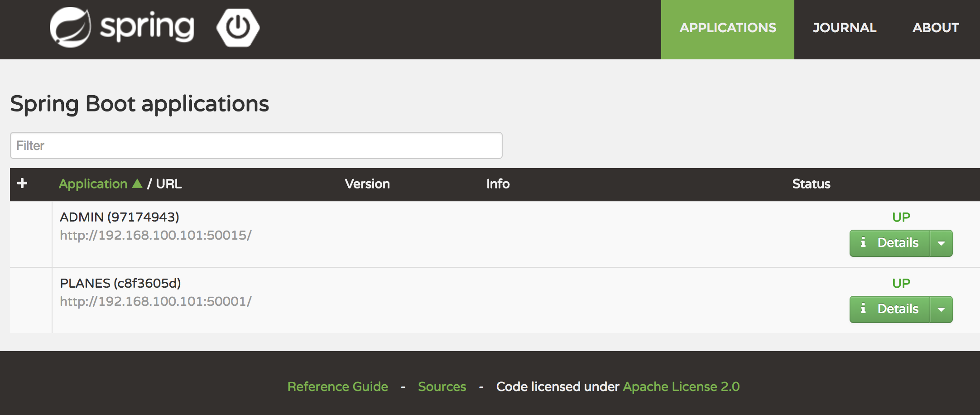Switch to the Journal tab
Screen dimensions: 980x415
[845, 28]
